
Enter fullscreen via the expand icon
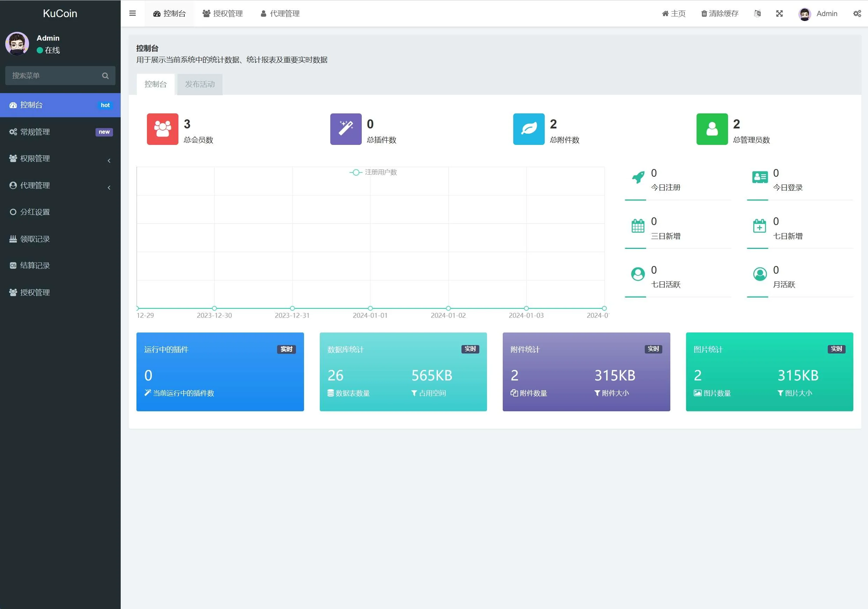coord(779,14)
